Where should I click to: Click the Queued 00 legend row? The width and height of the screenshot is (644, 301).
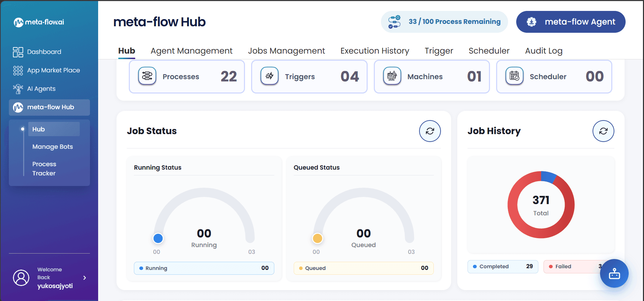point(364,268)
